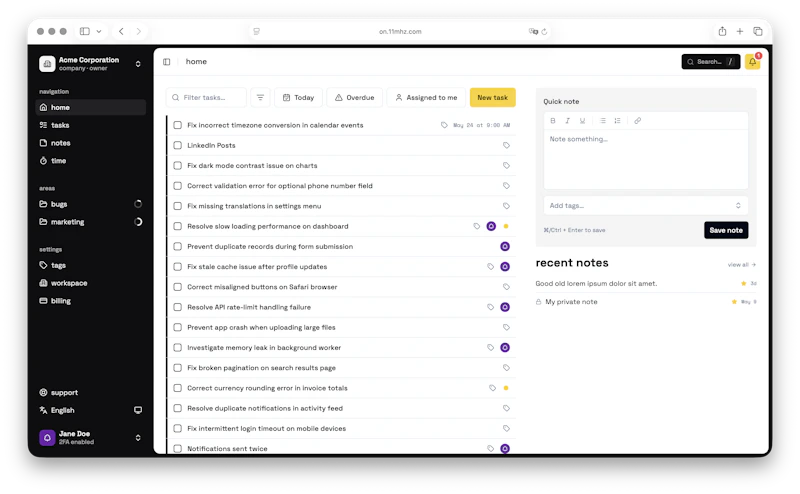Click the display theme icon next to English

click(x=138, y=410)
